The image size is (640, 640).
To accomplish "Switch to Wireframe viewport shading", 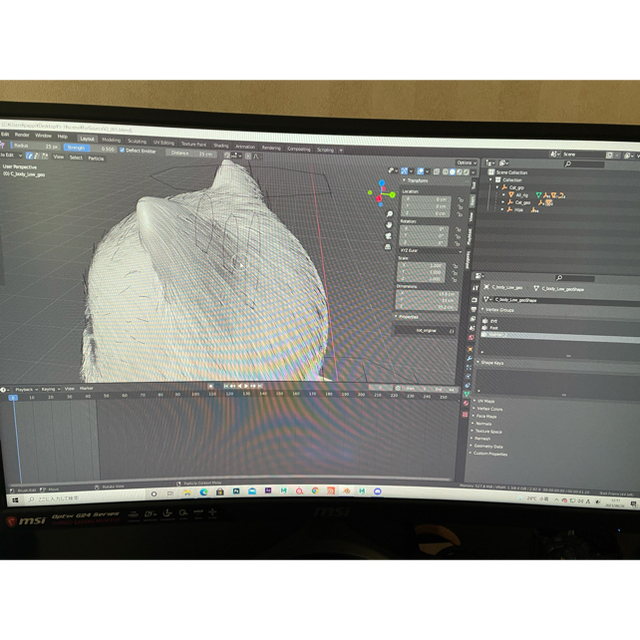I will [x=445, y=171].
